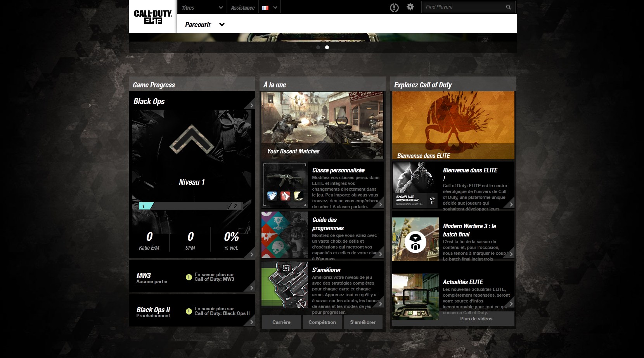
Task: Click arrow icon on Classe personnalisée card
Action: coord(380,204)
